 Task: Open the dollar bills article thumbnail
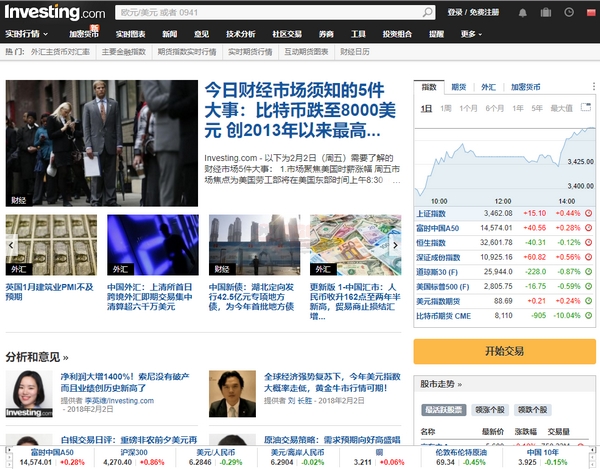pyautogui.click(x=51, y=245)
